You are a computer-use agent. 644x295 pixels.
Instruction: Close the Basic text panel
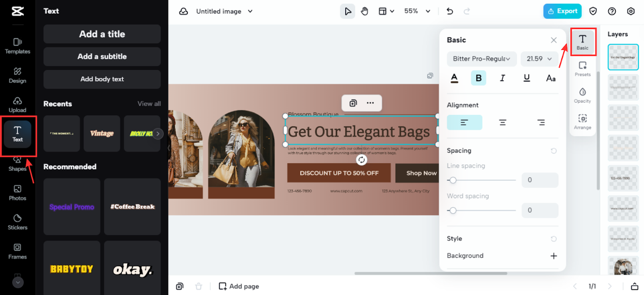(554, 40)
